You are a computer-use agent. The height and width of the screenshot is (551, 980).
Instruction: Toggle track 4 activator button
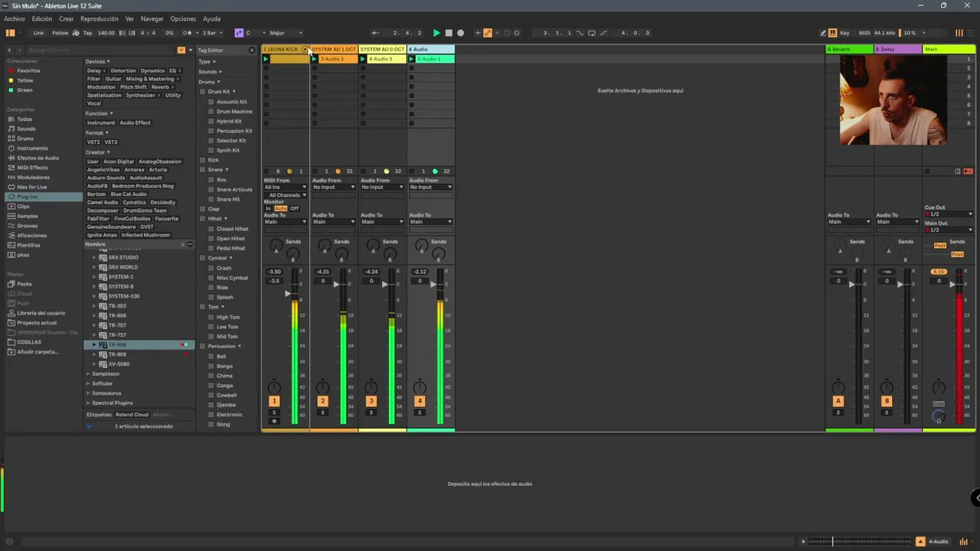click(420, 401)
